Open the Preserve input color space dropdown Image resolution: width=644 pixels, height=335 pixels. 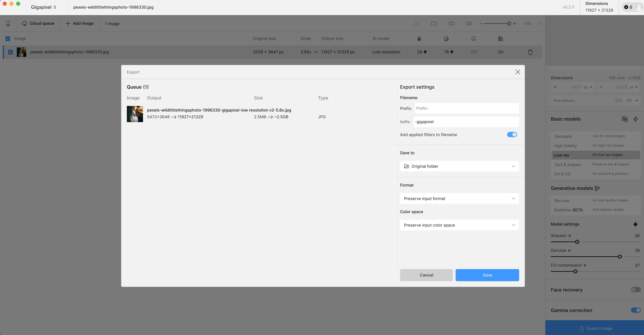point(459,225)
